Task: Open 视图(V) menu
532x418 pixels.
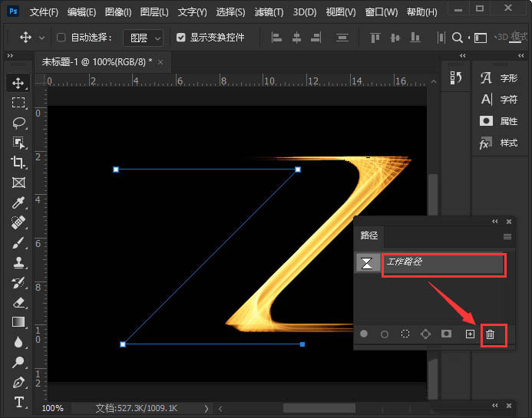Action: [x=341, y=12]
